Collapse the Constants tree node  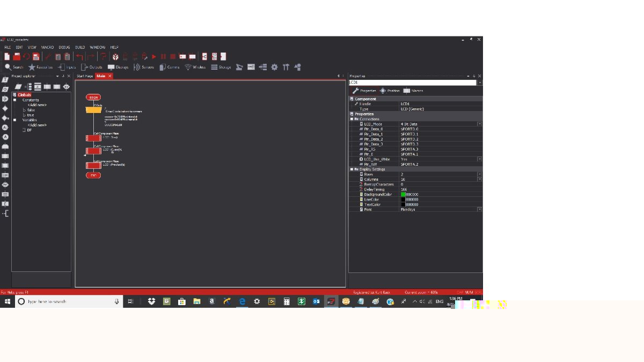click(15, 100)
